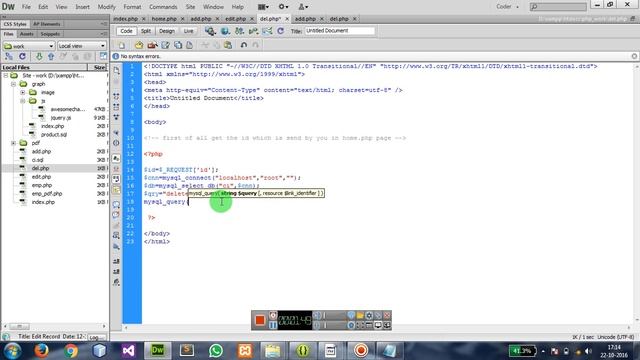Viewport: 640px width, 360px height.
Task: Click the Save All icon
Action: click(178, 45)
